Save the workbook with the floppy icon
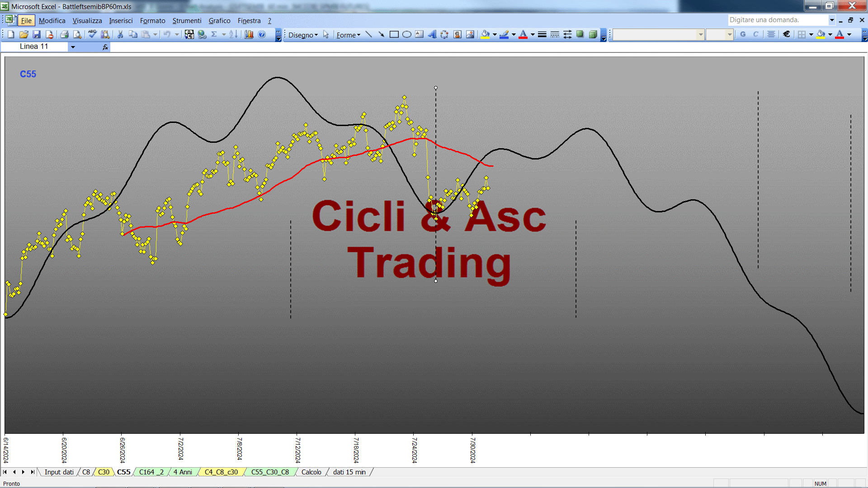The width and height of the screenshot is (868, 488). pyautogui.click(x=37, y=35)
